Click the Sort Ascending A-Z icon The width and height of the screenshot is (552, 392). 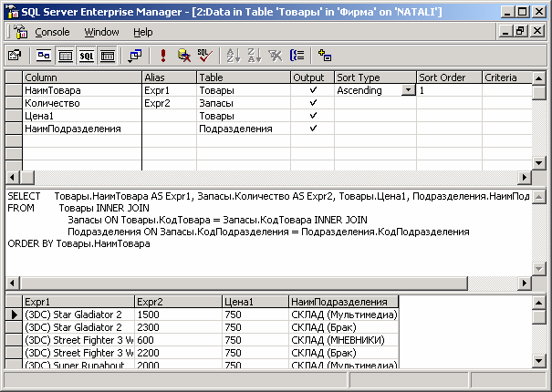coord(233,56)
